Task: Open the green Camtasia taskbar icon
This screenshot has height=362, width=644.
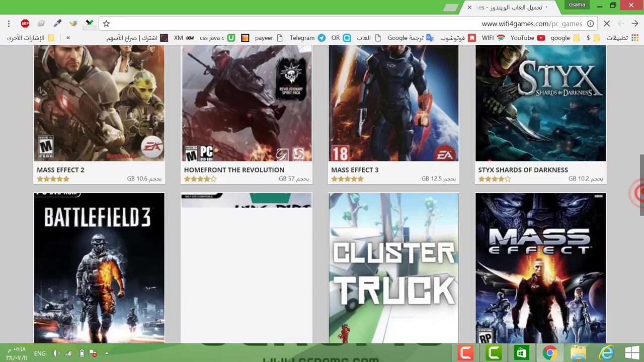Action: (494, 353)
